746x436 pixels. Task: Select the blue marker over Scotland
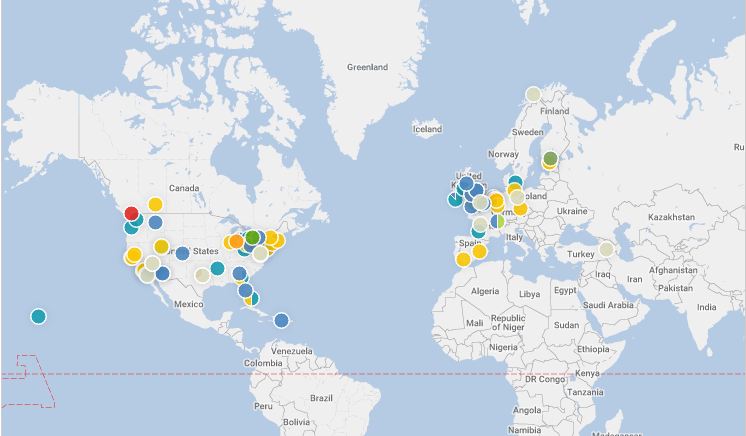point(466,183)
